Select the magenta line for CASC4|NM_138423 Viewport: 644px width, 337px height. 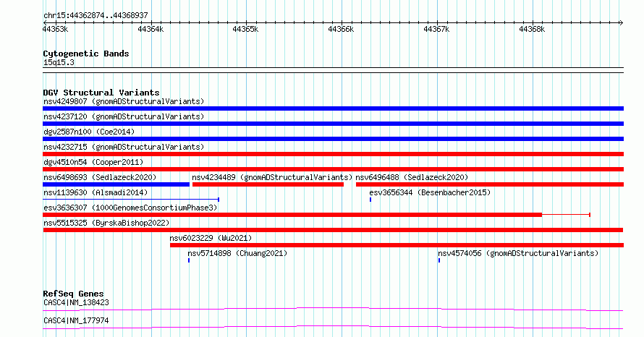333,309
